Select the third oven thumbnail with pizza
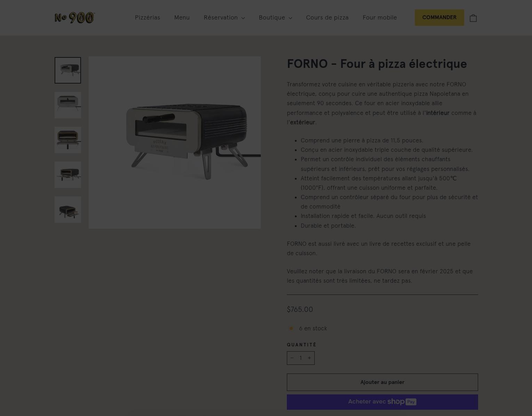The image size is (532, 416). pyautogui.click(x=68, y=140)
